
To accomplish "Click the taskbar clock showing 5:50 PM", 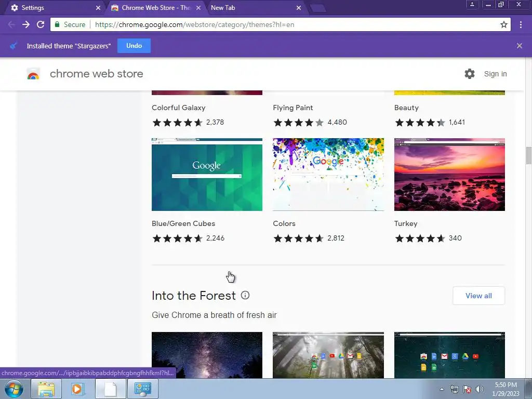I will tap(506, 389).
